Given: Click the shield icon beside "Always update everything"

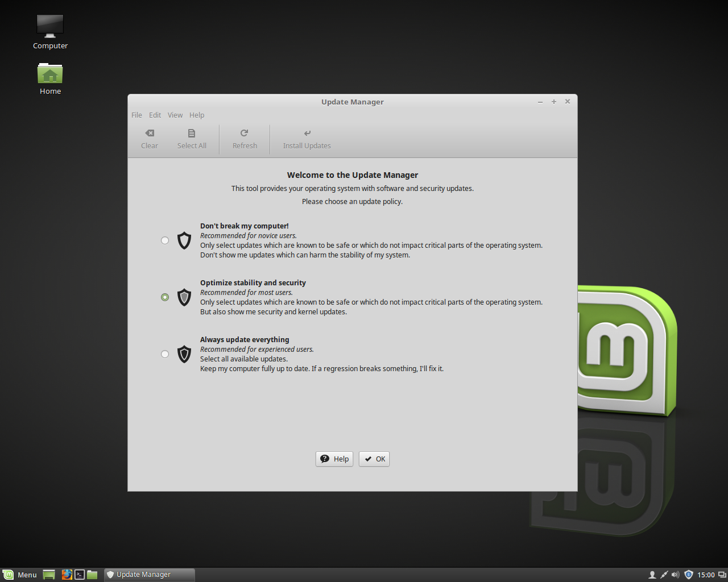Looking at the screenshot, I should click(x=184, y=354).
